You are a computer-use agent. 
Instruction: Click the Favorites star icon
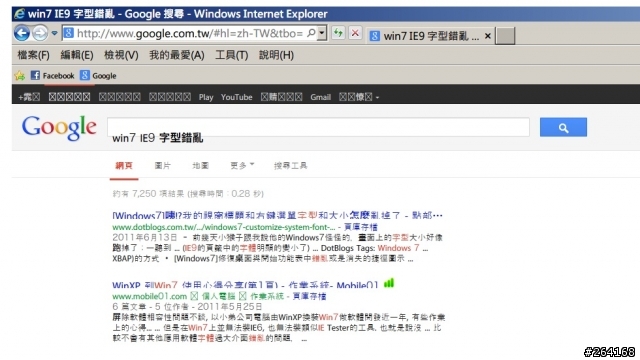(20, 76)
